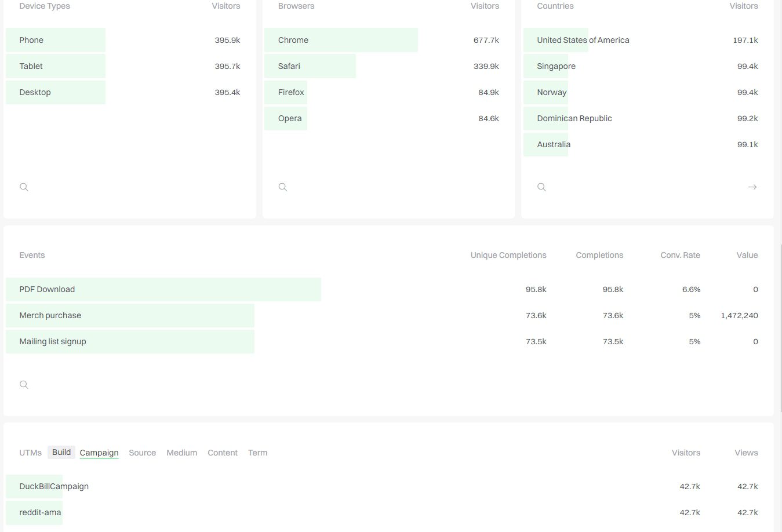Select the Campaign UTM tab

coord(99,453)
